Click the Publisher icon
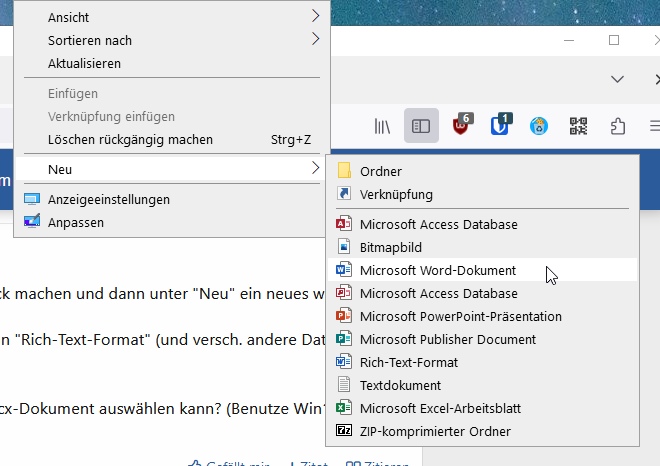This screenshot has height=466, width=660. point(344,338)
